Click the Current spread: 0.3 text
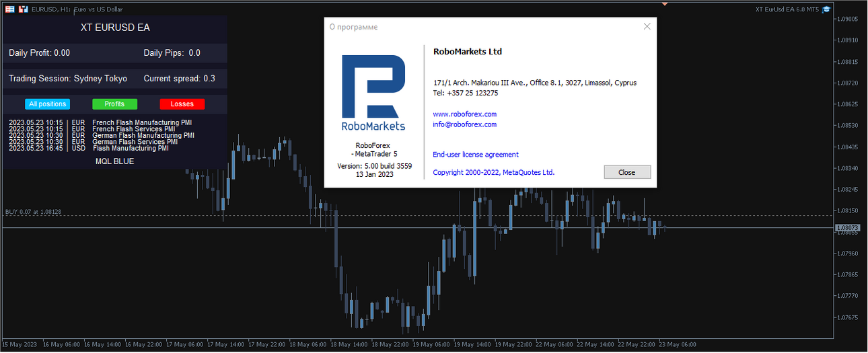Image resolution: width=868 pixels, height=353 pixels. click(x=180, y=79)
